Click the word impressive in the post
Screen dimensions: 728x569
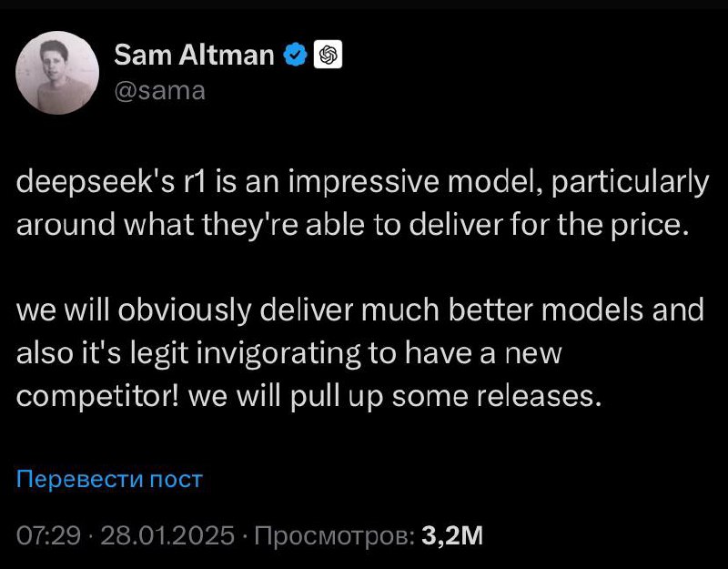[363, 183]
